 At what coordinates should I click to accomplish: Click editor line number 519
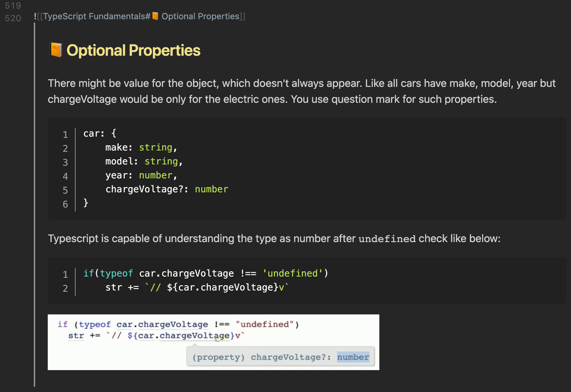click(x=13, y=6)
